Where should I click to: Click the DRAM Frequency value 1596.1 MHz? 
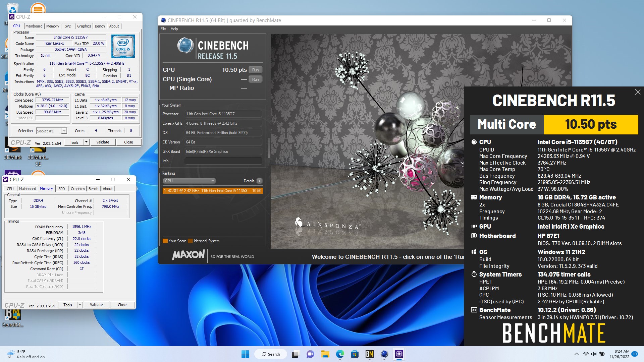(82, 227)
